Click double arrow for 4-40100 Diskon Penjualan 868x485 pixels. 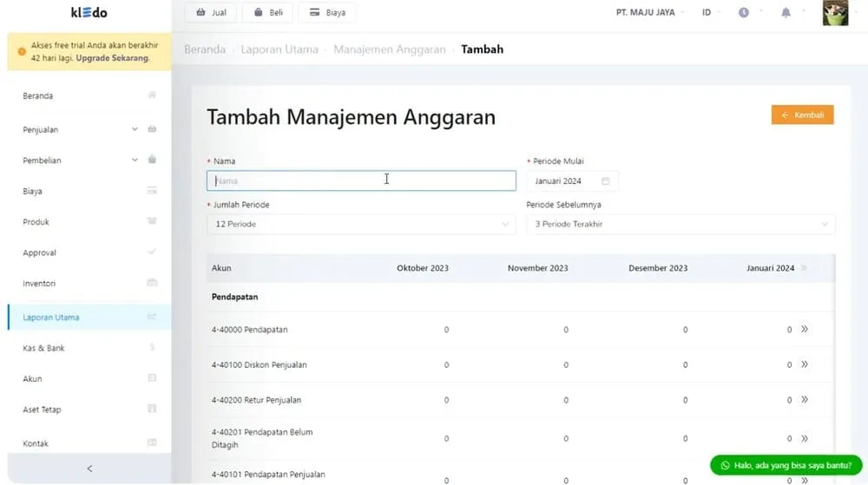(805, 364)
